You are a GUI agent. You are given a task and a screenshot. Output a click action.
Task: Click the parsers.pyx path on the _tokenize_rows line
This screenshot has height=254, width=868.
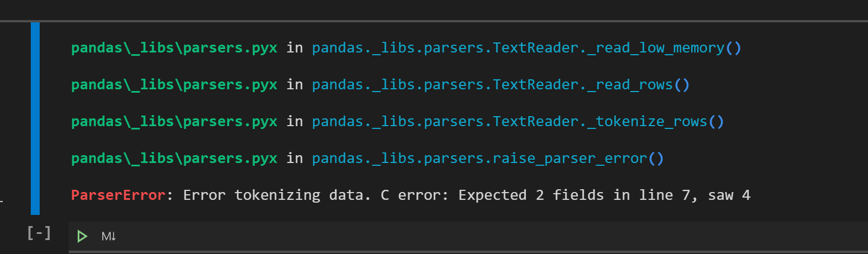[174, 122]
